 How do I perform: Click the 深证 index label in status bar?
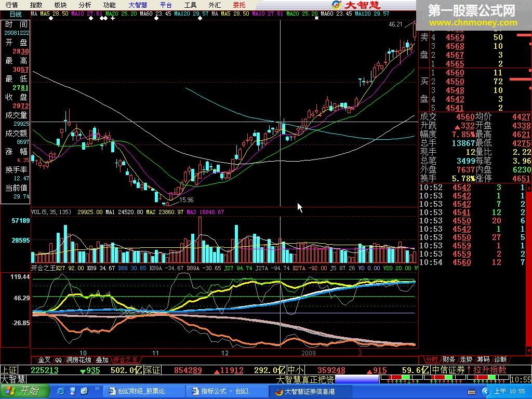(152, 370)
